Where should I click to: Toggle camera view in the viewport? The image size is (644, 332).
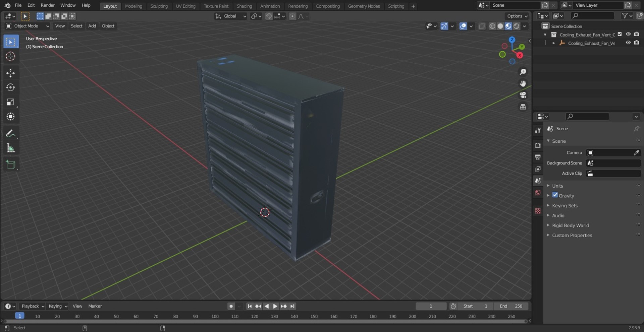[x=523, y=95]
